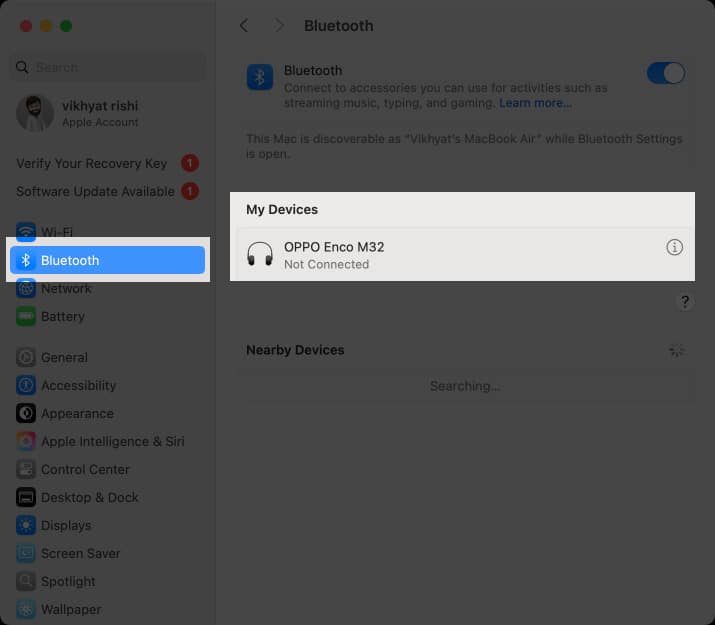Go back with the left chevron
This screenshot has width=715, height=625.
[244, 26]
